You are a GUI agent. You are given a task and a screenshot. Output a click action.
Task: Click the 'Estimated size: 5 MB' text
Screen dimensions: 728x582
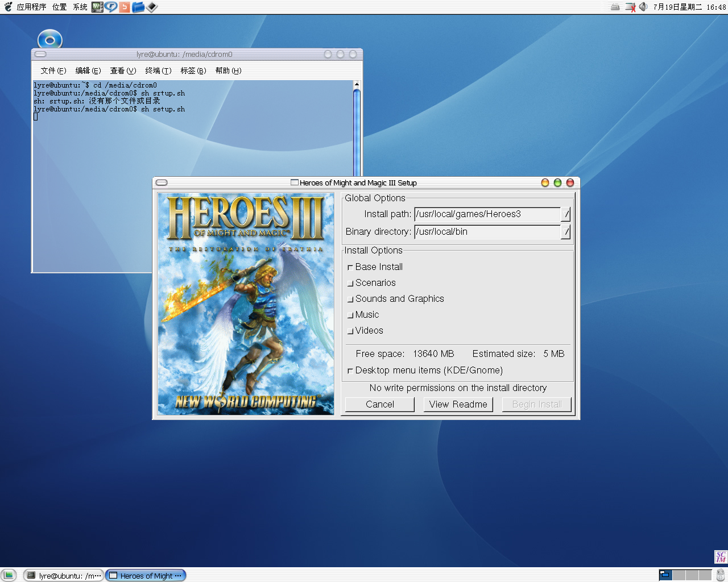pos(518,354)
